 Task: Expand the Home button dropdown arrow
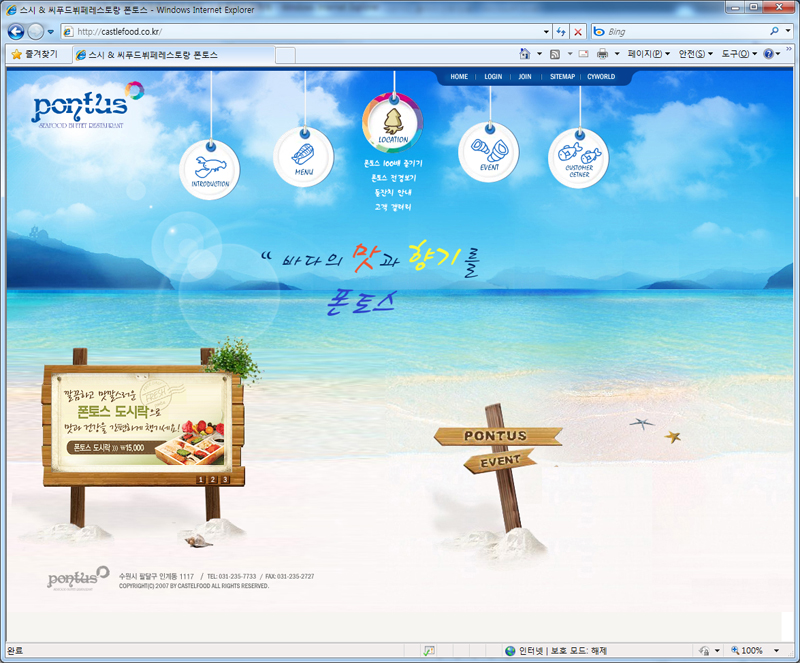[539, 54]
